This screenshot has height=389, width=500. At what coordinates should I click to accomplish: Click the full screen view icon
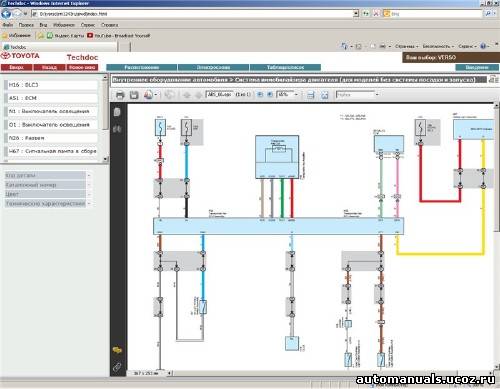324,95
